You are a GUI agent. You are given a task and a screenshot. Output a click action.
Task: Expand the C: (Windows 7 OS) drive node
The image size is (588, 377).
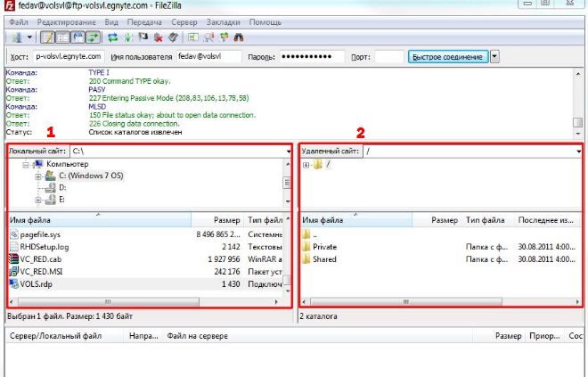pyautogui.click(x=38, y=176)
